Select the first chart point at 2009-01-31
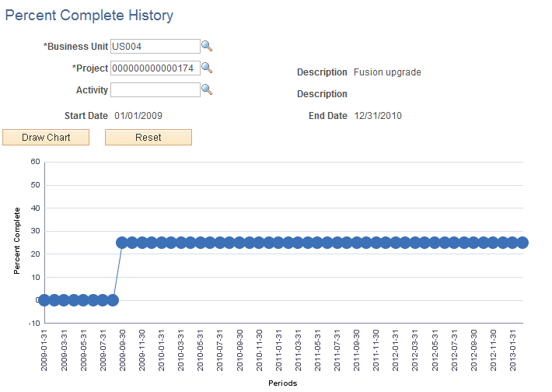This screenshot has height=392, width=552. 44,300
